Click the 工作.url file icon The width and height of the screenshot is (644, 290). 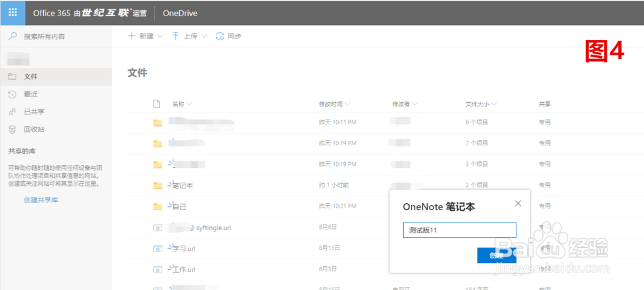pyautogui.click(x=158, y=269)
